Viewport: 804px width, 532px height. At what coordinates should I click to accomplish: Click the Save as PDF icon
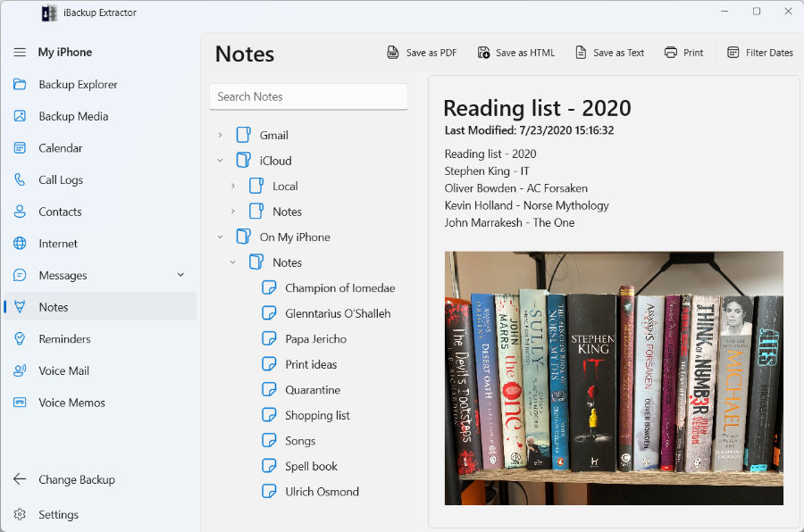click(393, 53)
